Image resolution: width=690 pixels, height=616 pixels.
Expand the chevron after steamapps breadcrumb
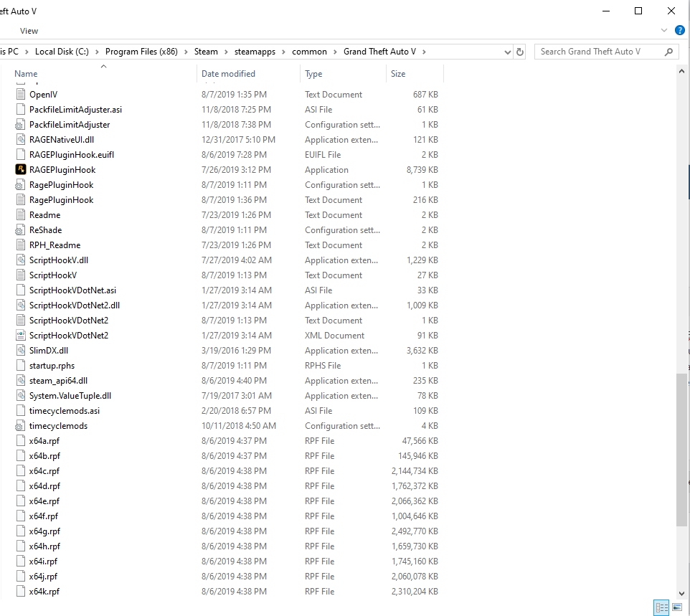[x=283, y=52]
